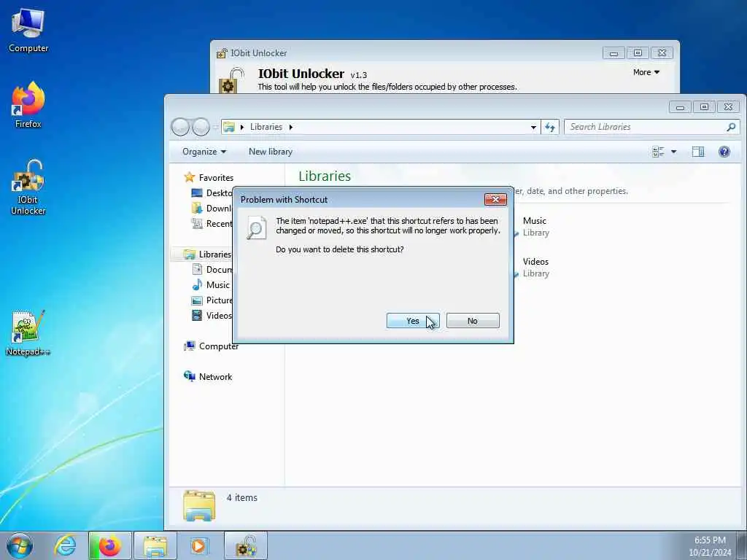This screenshot has width=747, height=560.
Task: Click the IObit Unlocker title bar icon
Action: tap(222, 53)
